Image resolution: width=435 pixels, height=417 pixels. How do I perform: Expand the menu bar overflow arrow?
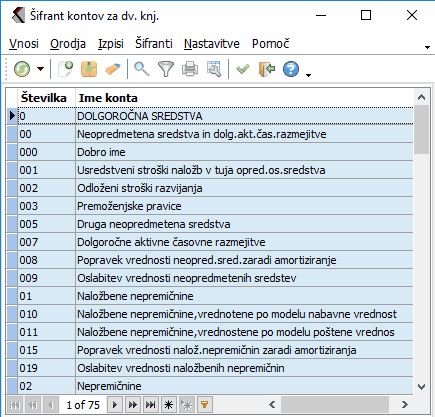427,47
